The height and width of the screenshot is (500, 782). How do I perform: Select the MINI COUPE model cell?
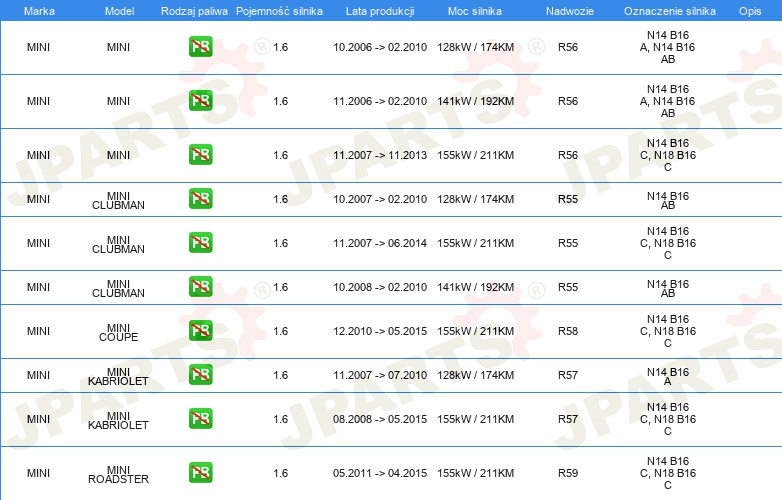tap(118, 332)
